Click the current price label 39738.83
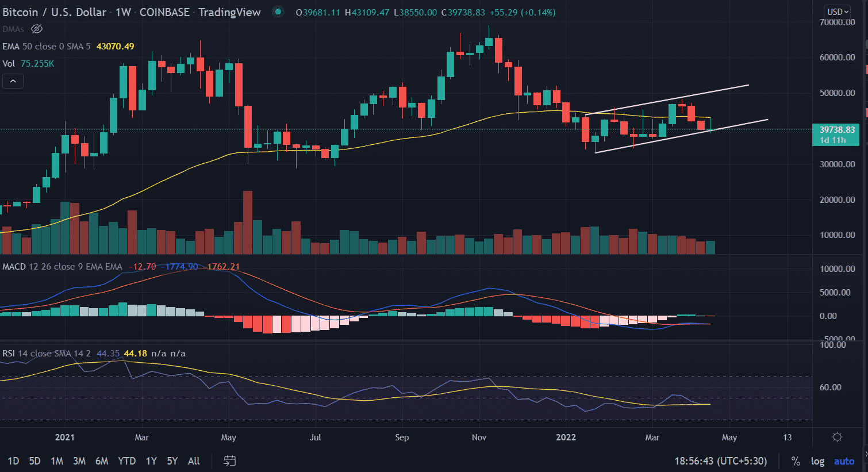This screenshot has height=472, width=868. [x=836, y=129]
